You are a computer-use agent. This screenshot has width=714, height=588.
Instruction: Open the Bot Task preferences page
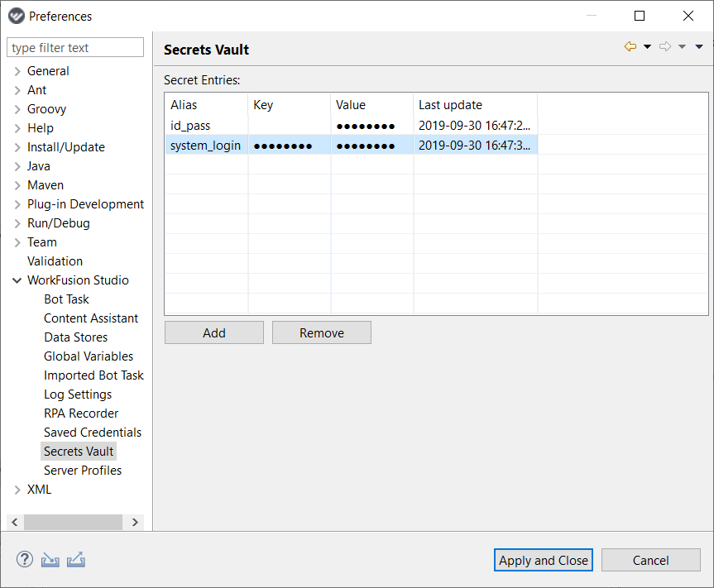66,299
